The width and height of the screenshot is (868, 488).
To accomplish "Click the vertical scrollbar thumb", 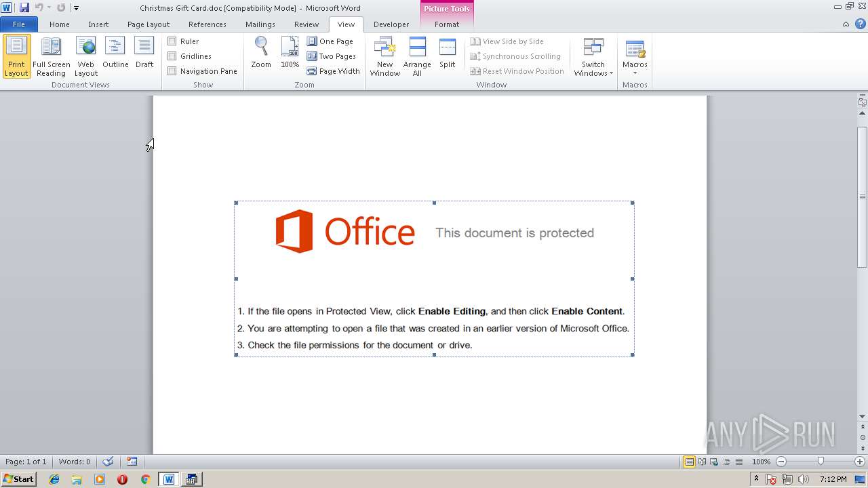I will coord(862,197).
